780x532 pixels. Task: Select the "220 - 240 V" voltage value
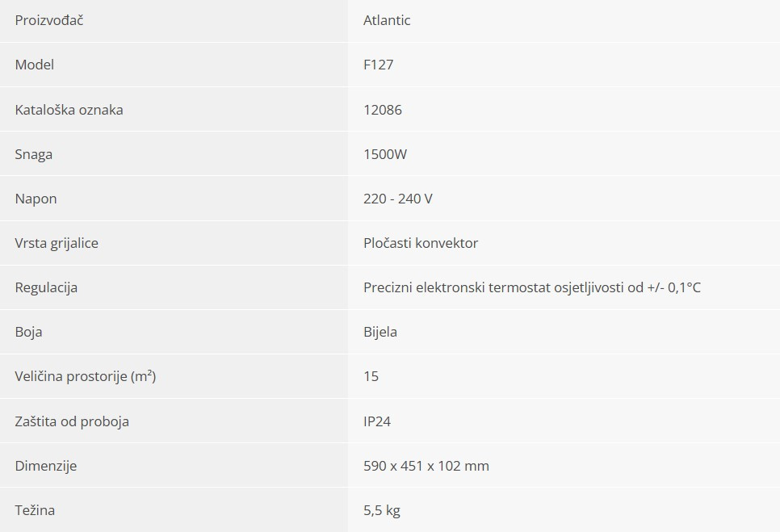(398, 199)
